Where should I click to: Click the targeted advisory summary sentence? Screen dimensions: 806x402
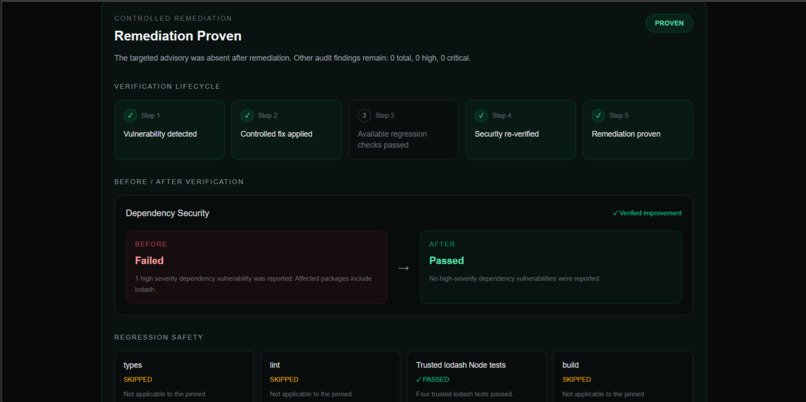292,58
